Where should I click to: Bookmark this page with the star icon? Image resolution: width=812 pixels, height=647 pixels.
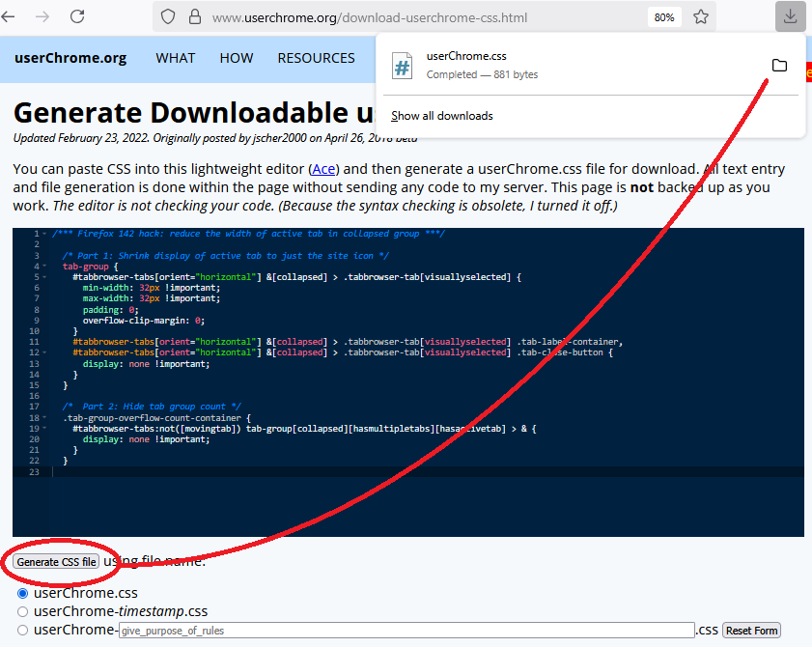(701, 17)
